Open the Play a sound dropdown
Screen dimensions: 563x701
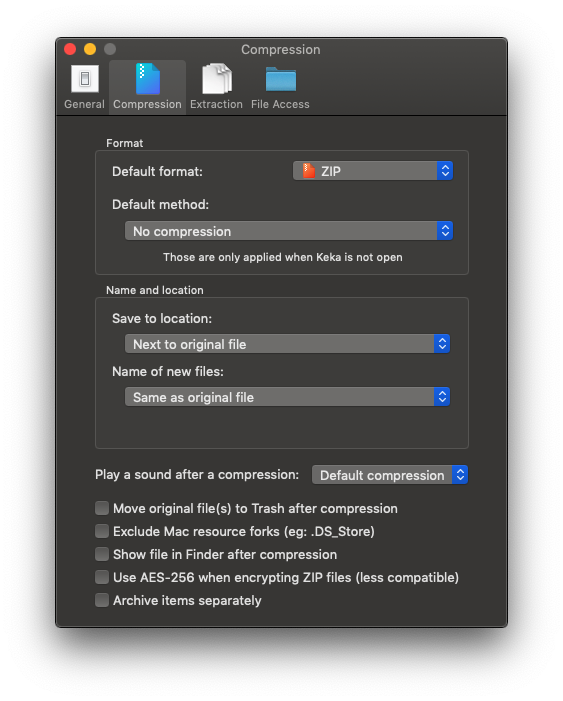pos(390,475)
